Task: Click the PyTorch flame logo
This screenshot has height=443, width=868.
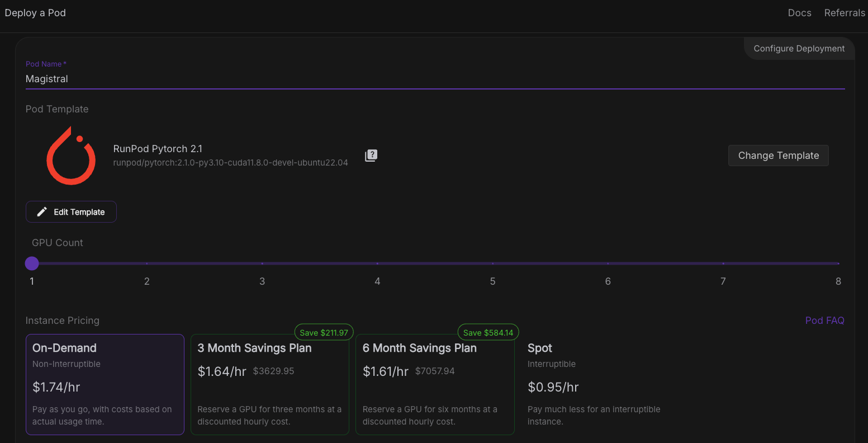Action: 71,155
